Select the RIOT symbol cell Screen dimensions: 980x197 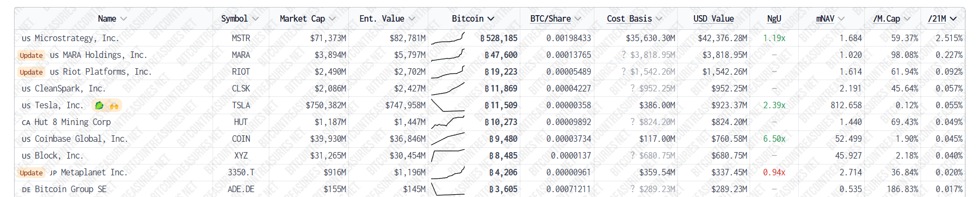click(x=241, y=71)
